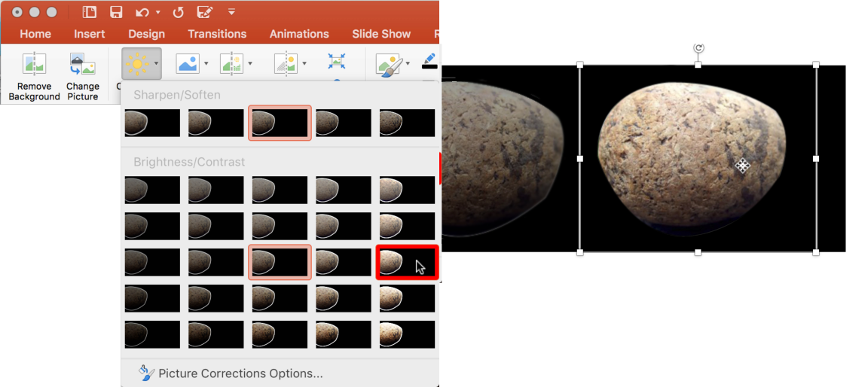868x387 pixels.
Task: Apply Brightness +40% Contrast -20% preset
Action: 407,226
